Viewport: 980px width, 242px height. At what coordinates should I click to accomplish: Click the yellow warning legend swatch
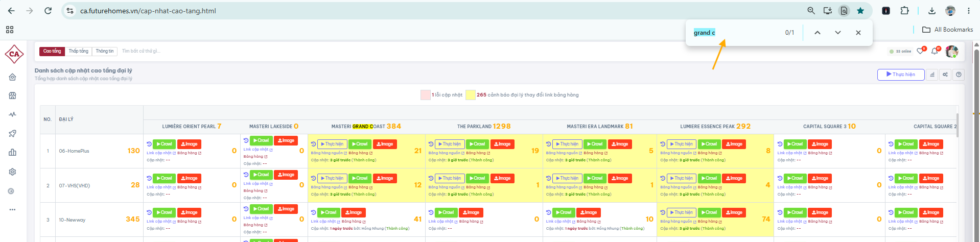(470, 95)
